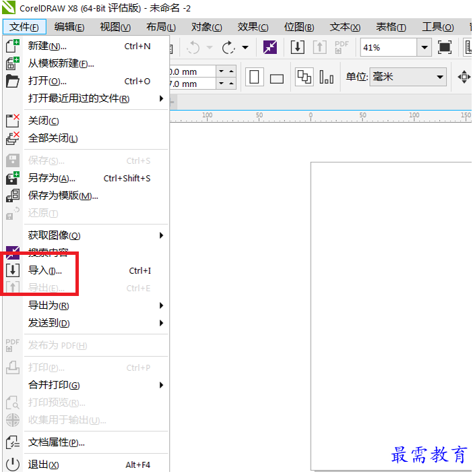Decrease page height with stepper down arrow

click(x=221, y=83)
